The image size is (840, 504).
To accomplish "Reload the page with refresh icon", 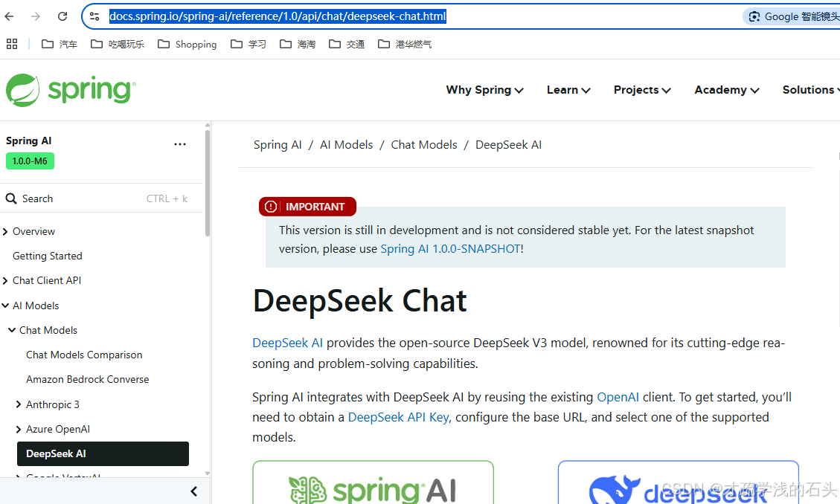I will pyautogui.click(x=62, y=16).
